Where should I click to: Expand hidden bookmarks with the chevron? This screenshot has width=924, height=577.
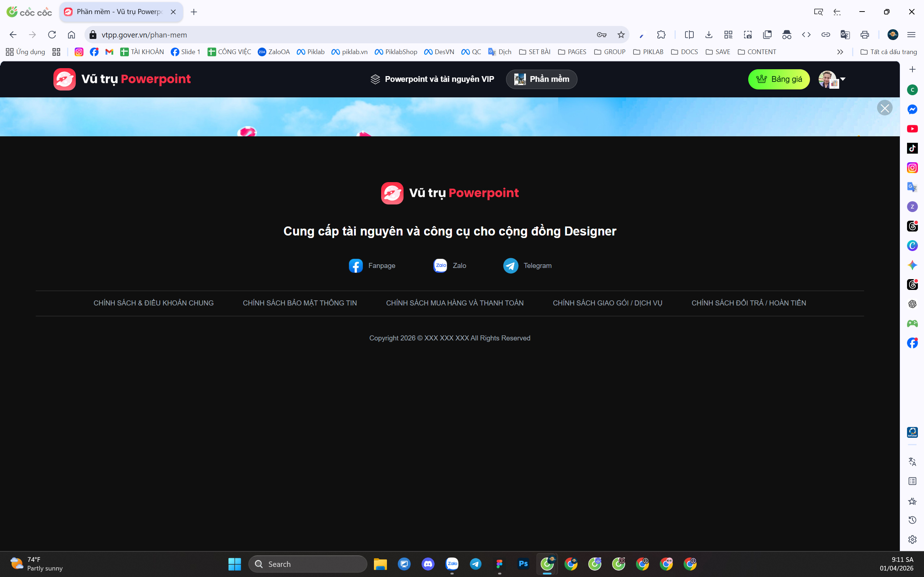(x=840, y=52)
